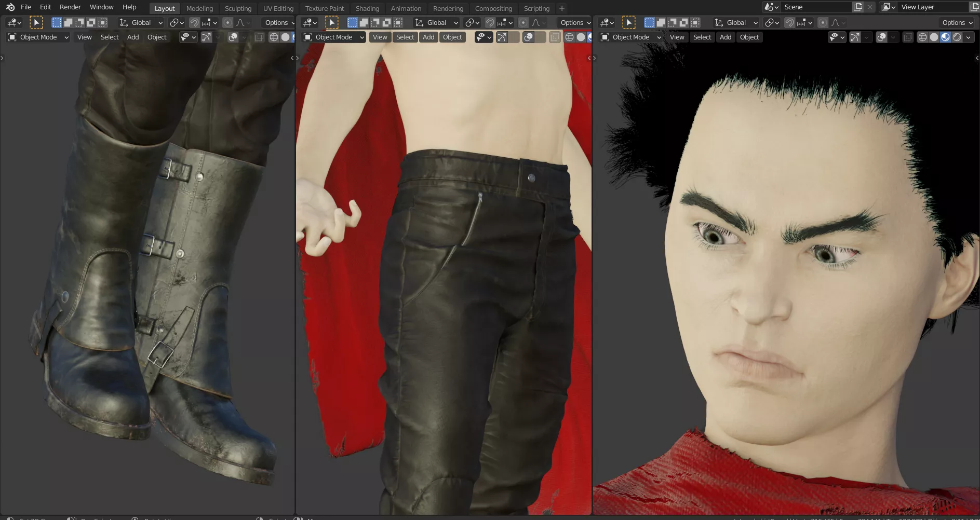Click the Blender logo icon in menu bar

click(10, 7)
